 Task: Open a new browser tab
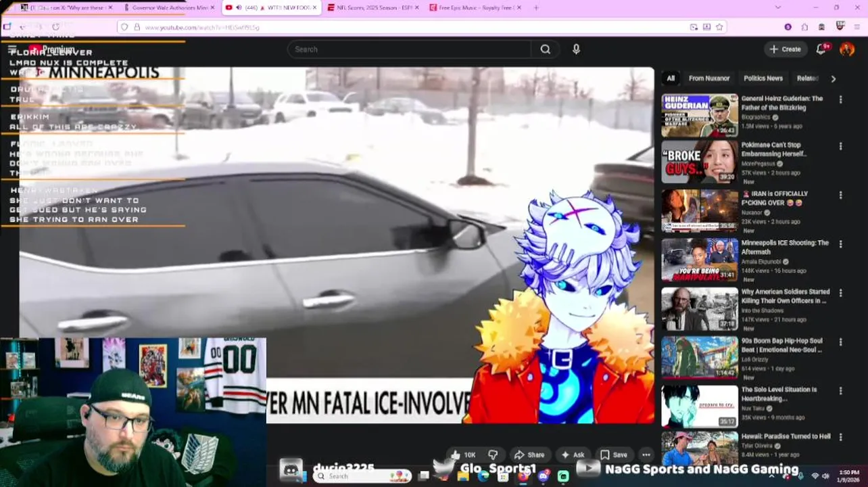pos(536,7)
